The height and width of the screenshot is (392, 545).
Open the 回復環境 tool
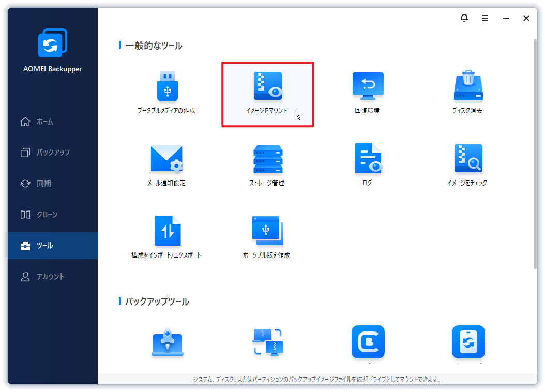[368, 93]
